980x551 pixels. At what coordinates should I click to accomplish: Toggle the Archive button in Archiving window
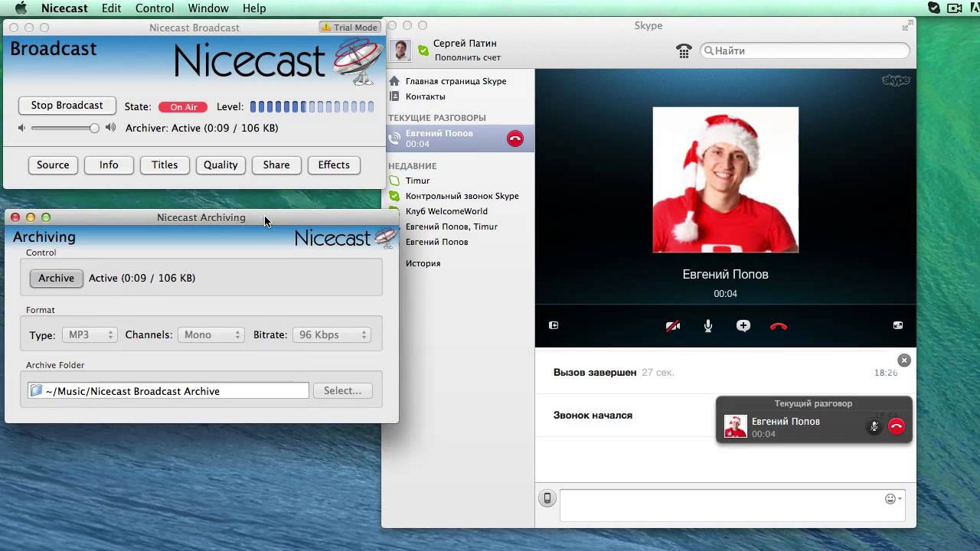pyautogui.click(x=57, y=278)
